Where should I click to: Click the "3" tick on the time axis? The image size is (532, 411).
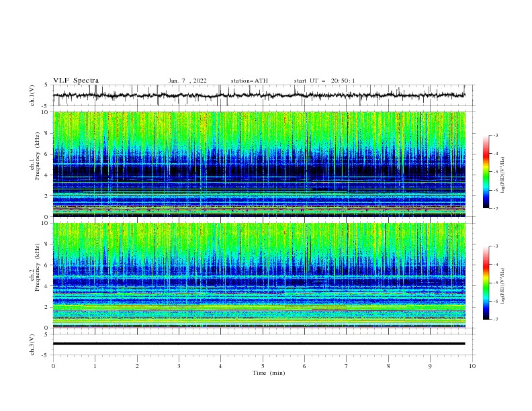179,366
